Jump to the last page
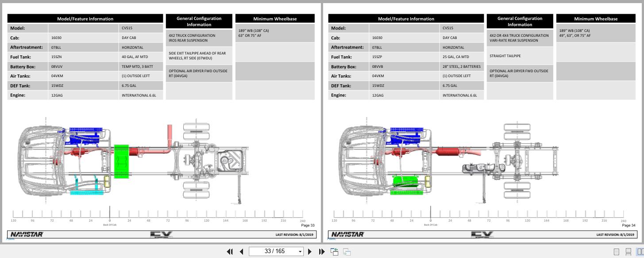This screenshot has width=644, height=258. 322,251
